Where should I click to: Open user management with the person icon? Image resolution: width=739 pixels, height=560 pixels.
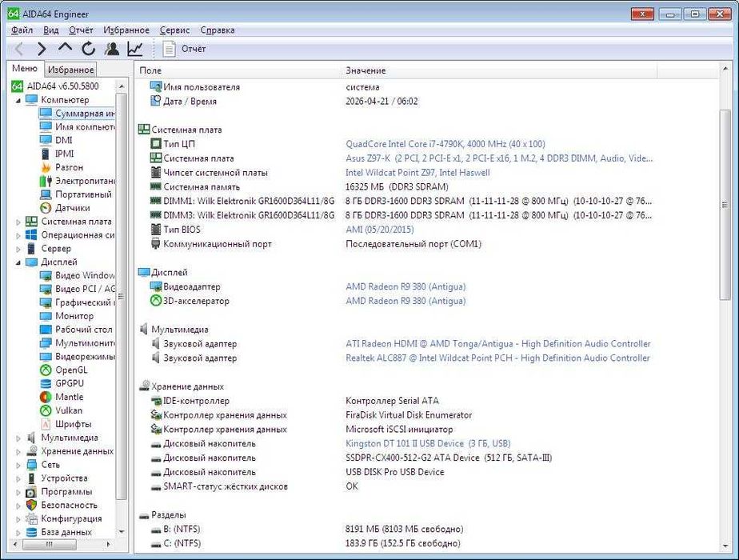pos(112,49)
